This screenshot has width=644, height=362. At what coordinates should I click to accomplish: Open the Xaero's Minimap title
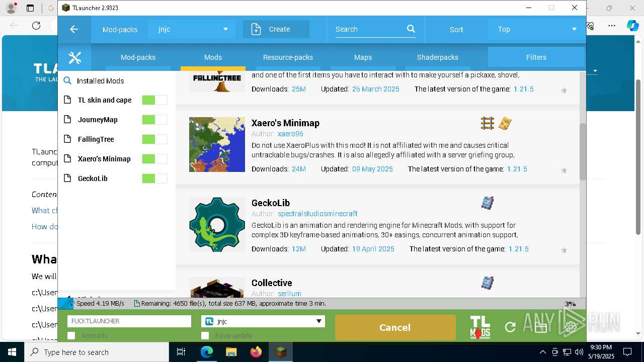285,123
